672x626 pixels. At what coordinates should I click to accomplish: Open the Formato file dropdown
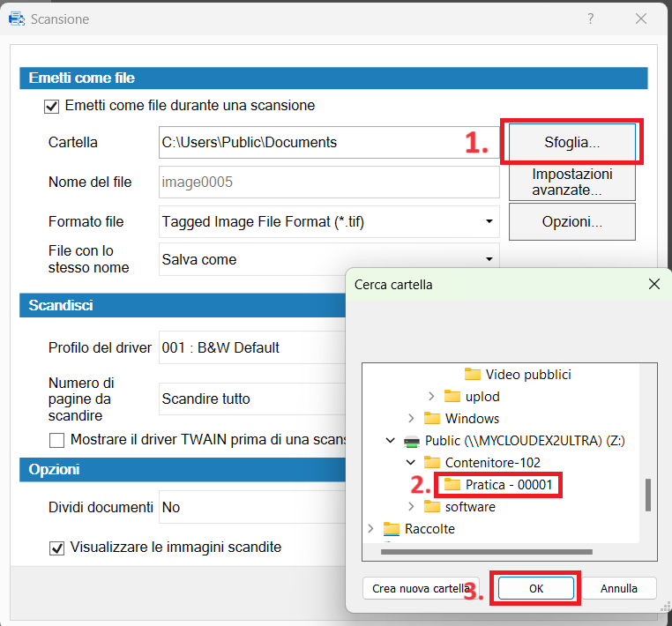[489, 222]
